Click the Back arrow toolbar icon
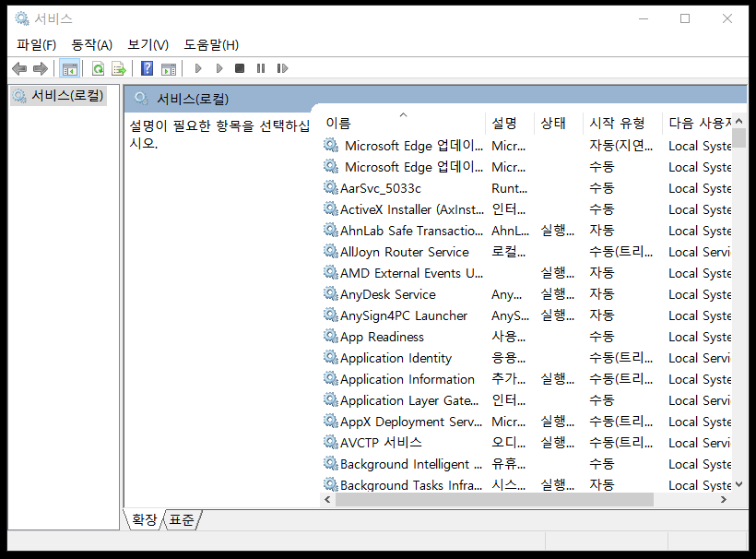This screenshot has height=559, width=756. click(x=19, y=68)
